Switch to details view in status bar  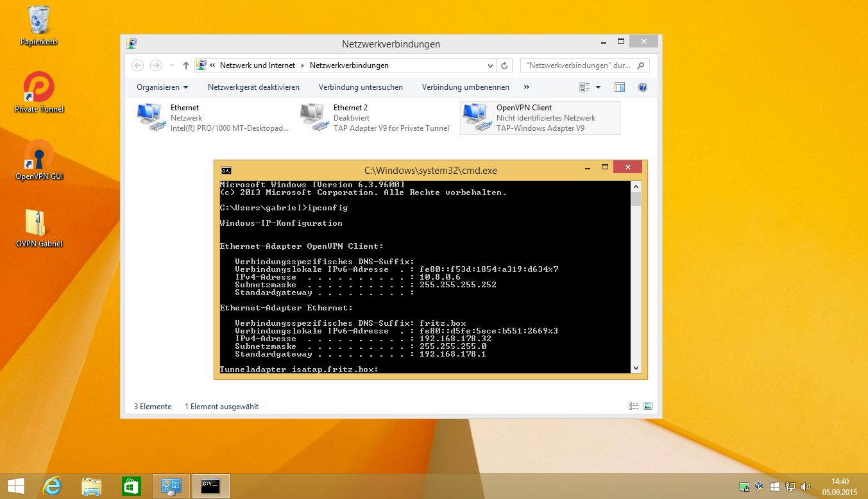pos(634,406)
